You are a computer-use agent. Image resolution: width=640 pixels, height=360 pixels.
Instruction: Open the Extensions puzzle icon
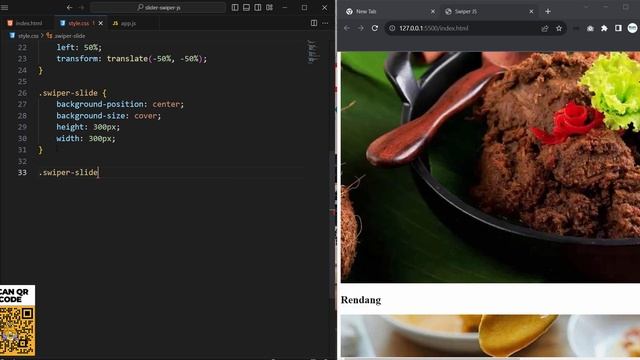[604, 28]
